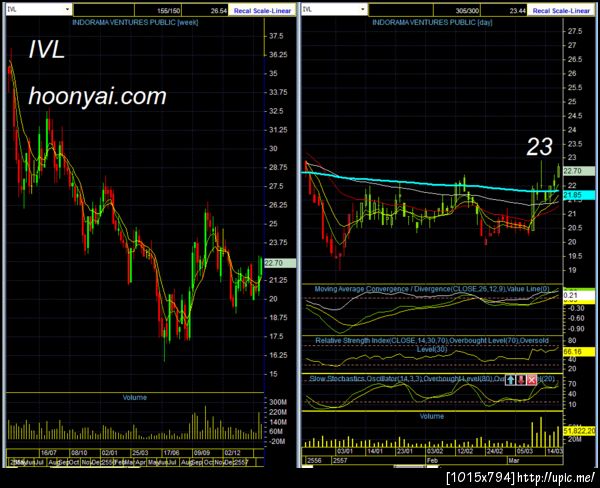Viewport: 600px width, 488px height.
Task: Click the 08/10 date label on the weekly axis
Action: pos(79,452)
